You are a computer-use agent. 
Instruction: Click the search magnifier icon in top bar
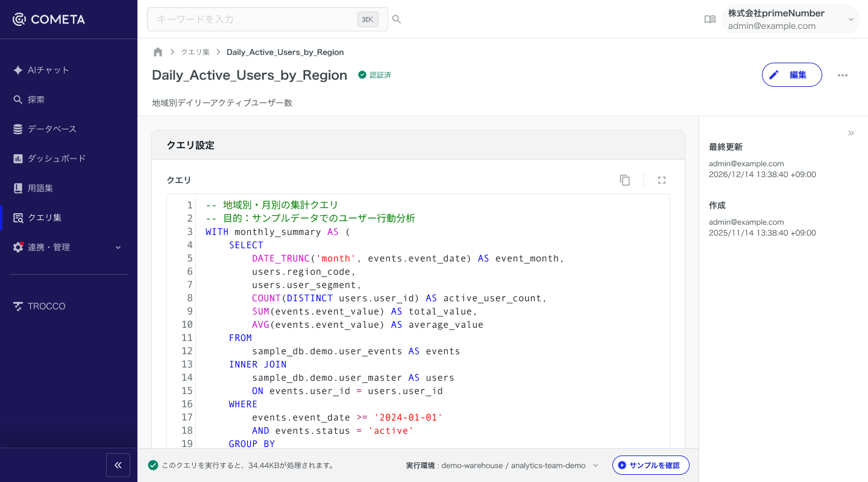397,19
